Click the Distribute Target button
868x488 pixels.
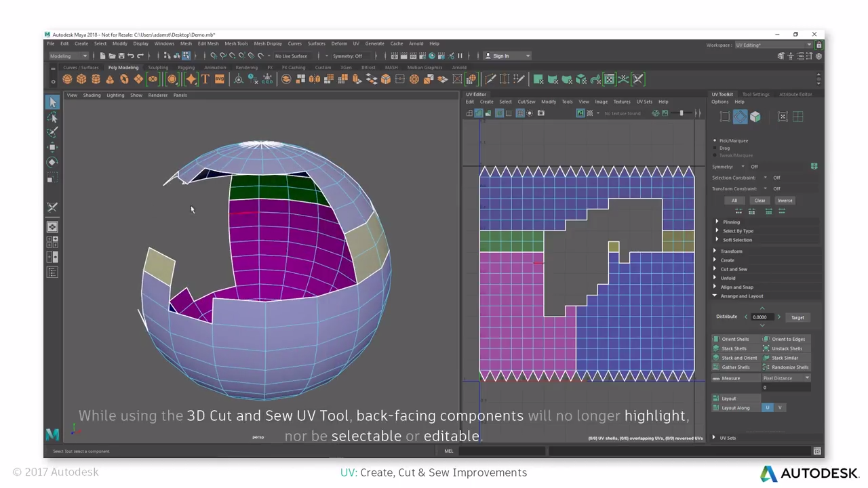[797, 317]
